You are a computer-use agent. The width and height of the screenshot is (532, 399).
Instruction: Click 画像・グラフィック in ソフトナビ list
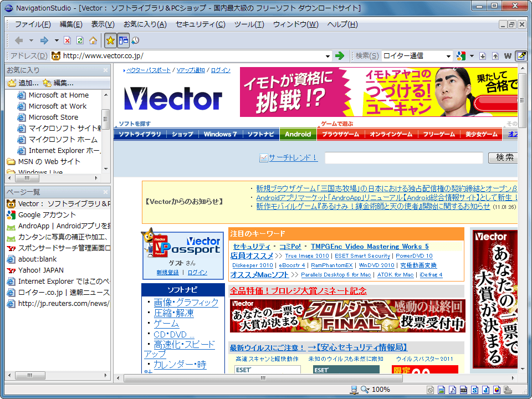[186, 303]
